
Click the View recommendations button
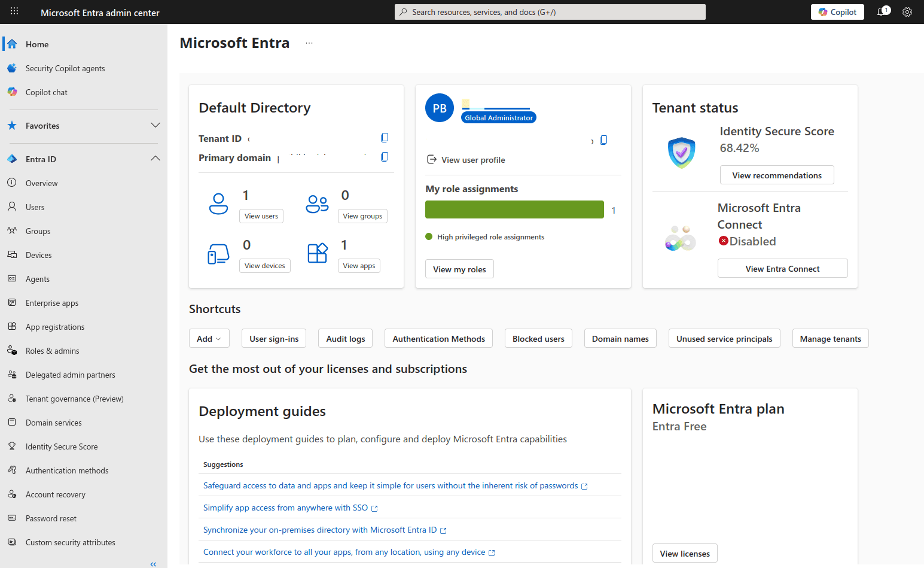(777, 175)
